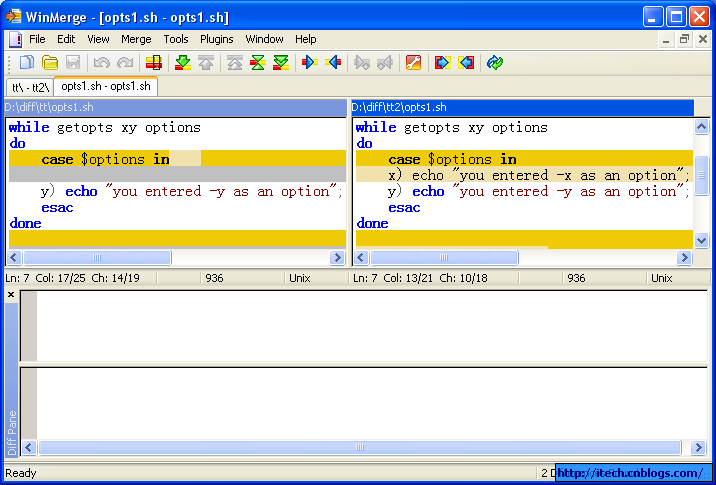This screenshot has height=485, width=716.
Task: Refresh the comparison with the green arrows icon
Action: [495, 63]
